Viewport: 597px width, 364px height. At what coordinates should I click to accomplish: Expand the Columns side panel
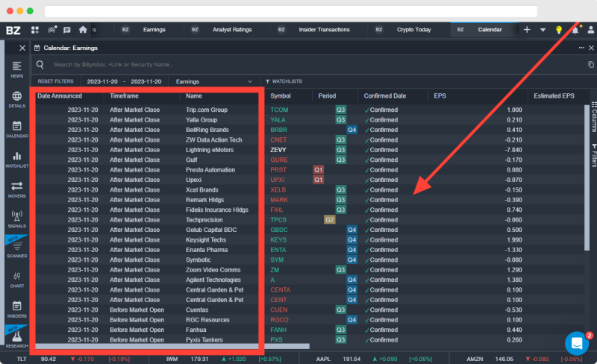pos(593,117)
